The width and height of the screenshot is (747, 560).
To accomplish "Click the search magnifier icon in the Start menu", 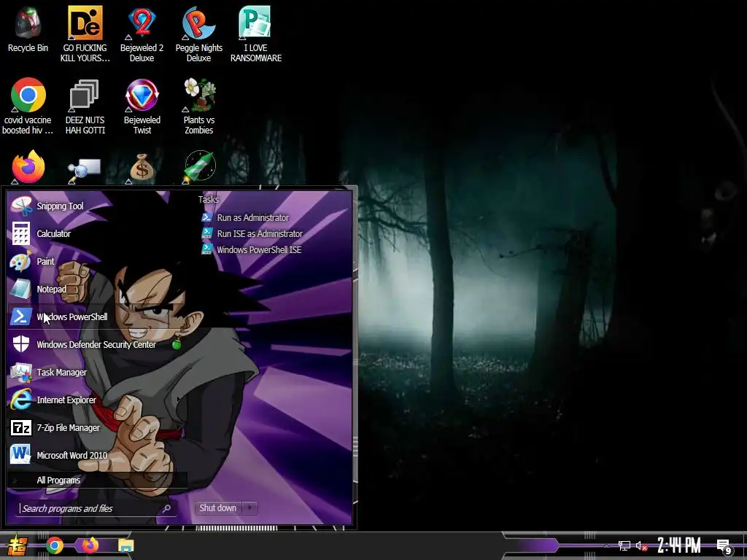I will (x=166, y=508).
